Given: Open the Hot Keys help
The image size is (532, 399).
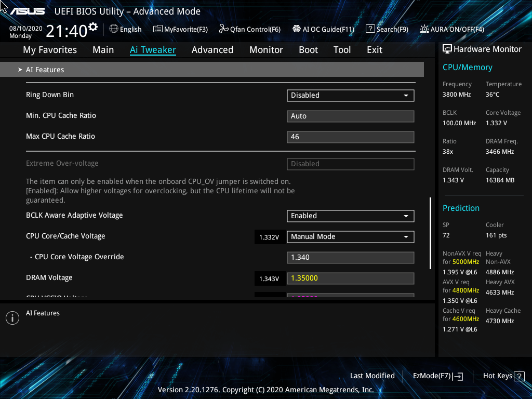Looking at the screenshot, I should 498,376.
